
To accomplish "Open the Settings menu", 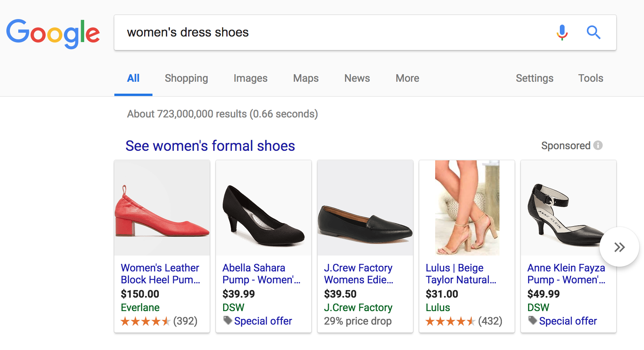I will 534,78.
